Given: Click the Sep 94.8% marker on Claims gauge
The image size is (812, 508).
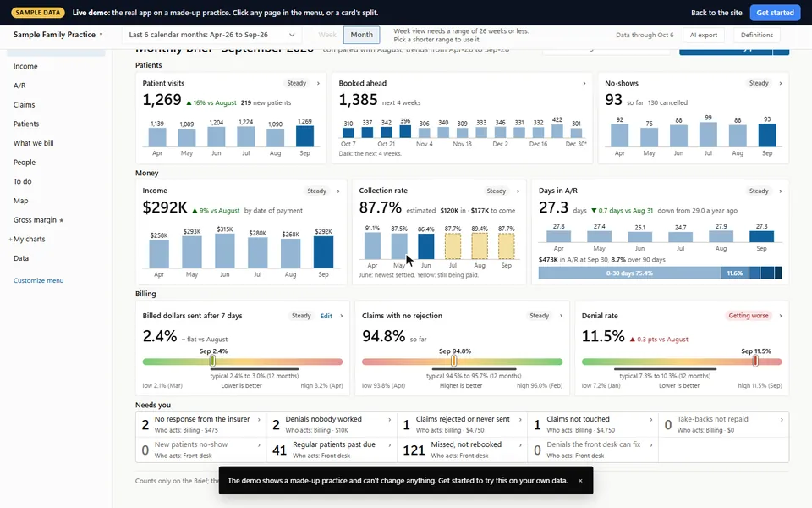Looking at the screenshot, I should (x=453, y=361).
